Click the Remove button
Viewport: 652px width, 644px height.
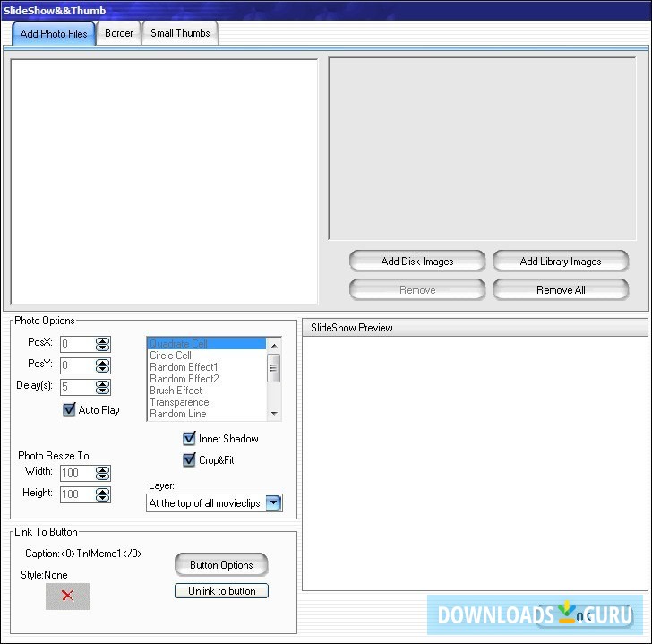click(417, 290)
